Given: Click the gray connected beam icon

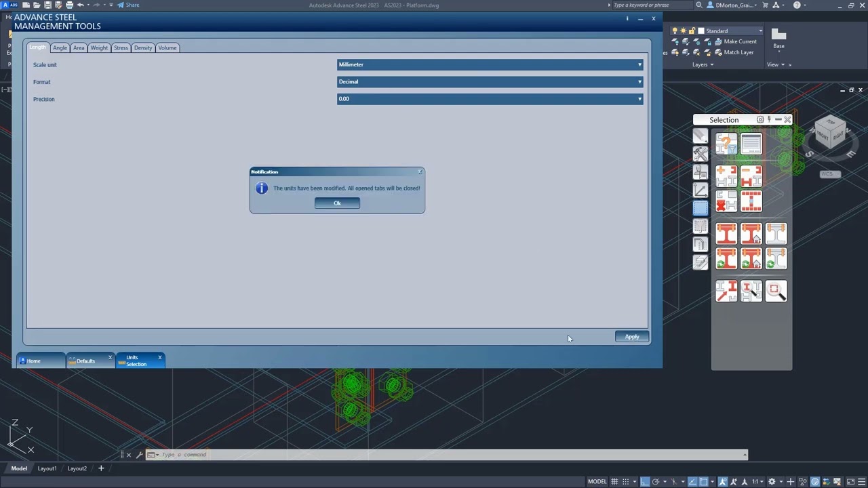Looking at the screenshot, I should click(776, 234).
